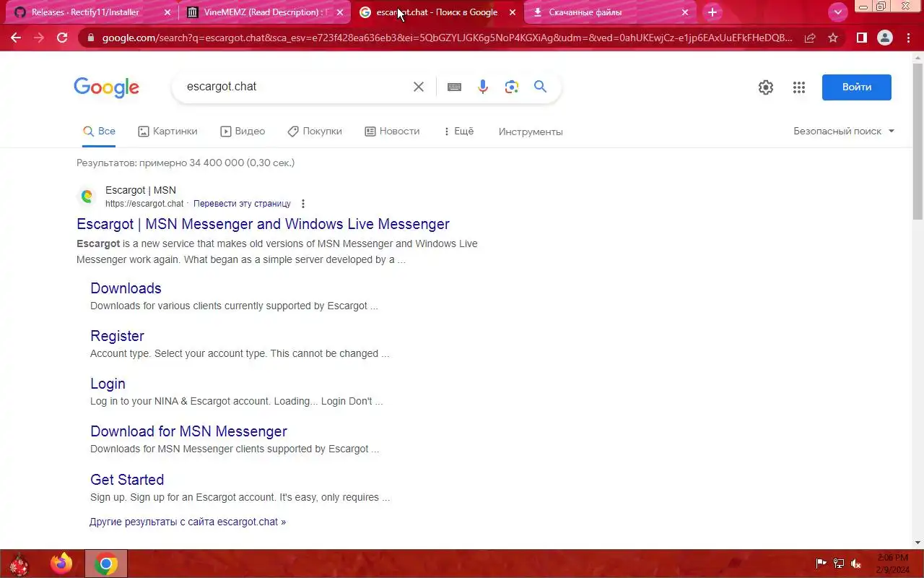Open a new browser tab
This screenshot has width=924, height=578.
click(x=712, y=12)
